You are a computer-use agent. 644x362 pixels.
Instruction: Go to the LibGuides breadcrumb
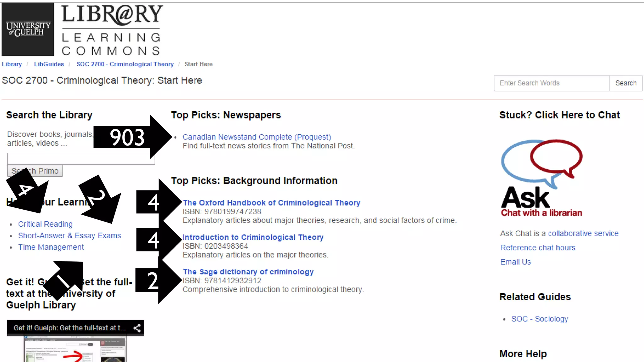(49, 64)
